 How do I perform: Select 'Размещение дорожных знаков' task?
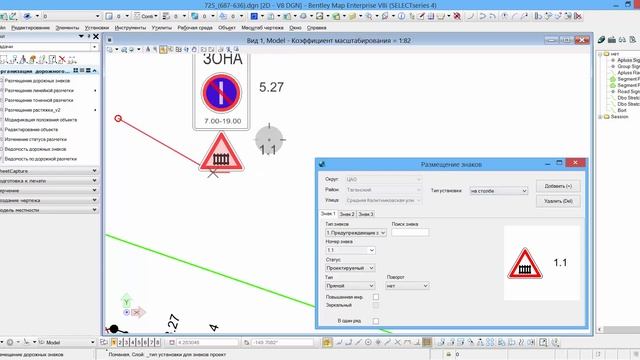pos(37,81)
